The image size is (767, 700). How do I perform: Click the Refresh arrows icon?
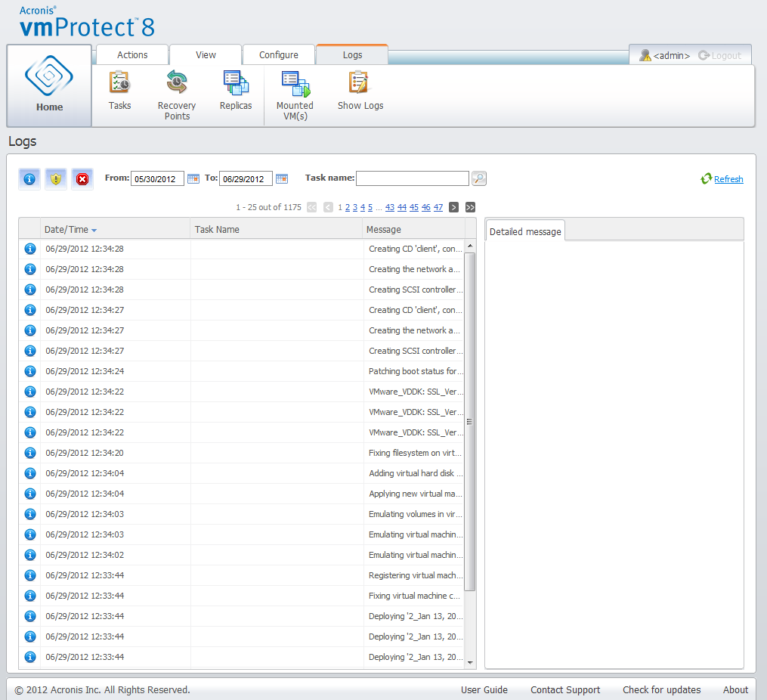coord(706,178)
